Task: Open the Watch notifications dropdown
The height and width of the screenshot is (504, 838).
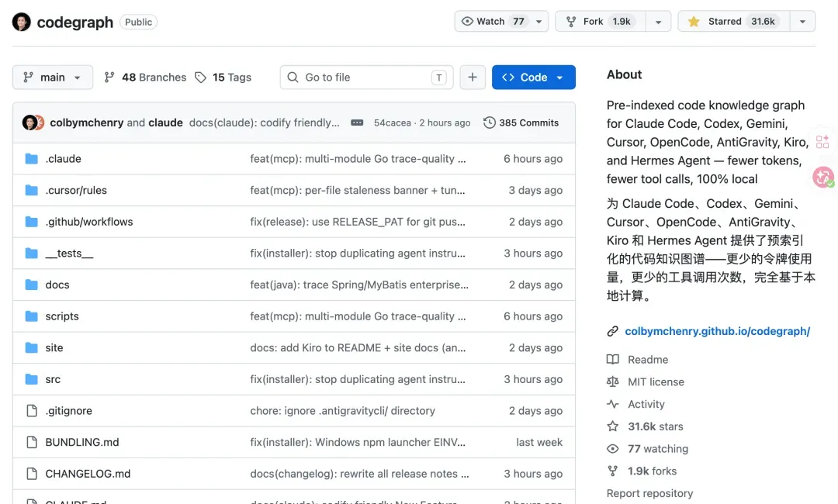Action: [538, 22]
